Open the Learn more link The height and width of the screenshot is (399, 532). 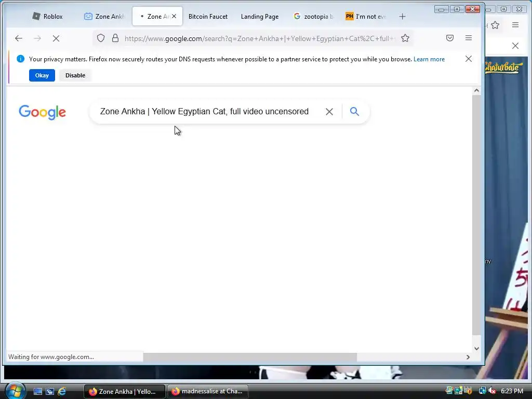[429, 59]
